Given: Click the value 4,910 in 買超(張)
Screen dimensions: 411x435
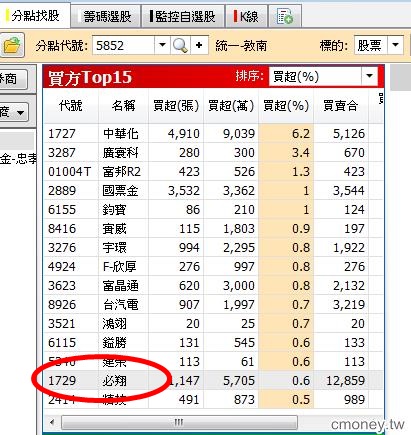Looking at the screenshot, I should pos(184,134).
